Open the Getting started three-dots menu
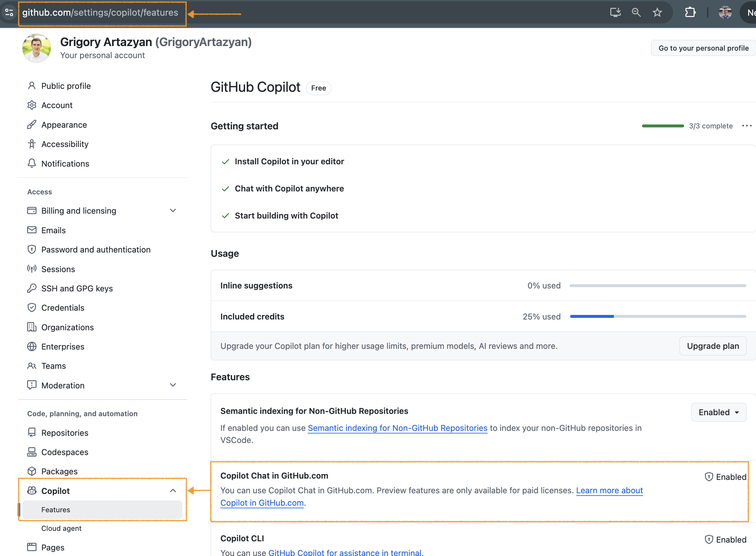The width and height of the screenshot is (756, 556). pos(747,126)
